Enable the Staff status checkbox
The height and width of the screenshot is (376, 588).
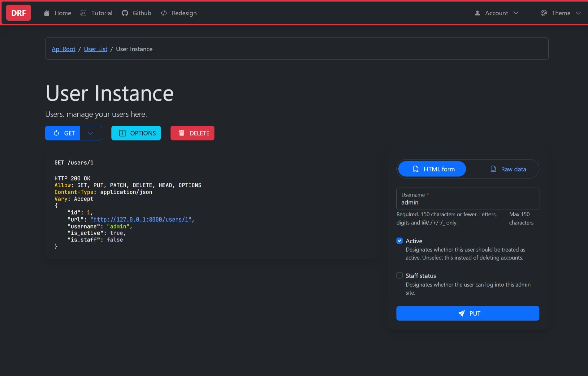coord(399,275)
